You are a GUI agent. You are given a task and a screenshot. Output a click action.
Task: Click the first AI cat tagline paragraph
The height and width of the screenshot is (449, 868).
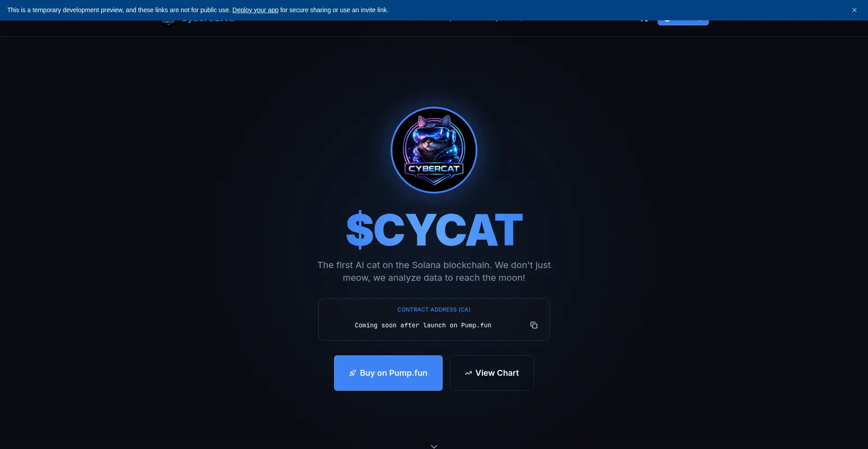[434, 271]
